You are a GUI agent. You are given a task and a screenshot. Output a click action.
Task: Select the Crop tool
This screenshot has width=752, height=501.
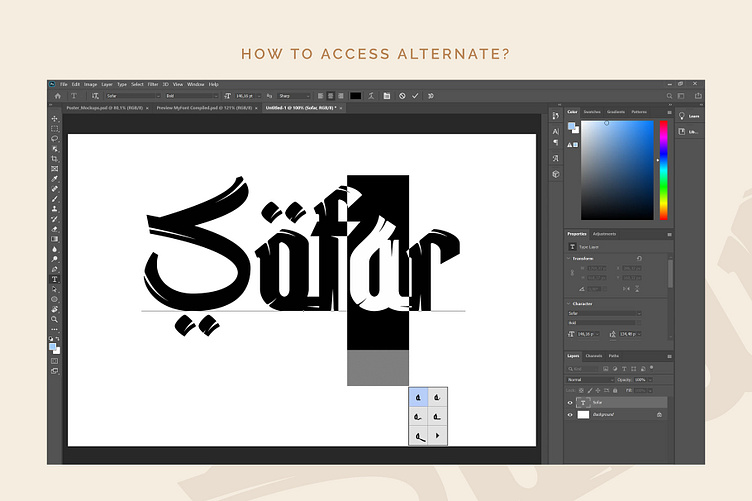[x=55, y=159]
